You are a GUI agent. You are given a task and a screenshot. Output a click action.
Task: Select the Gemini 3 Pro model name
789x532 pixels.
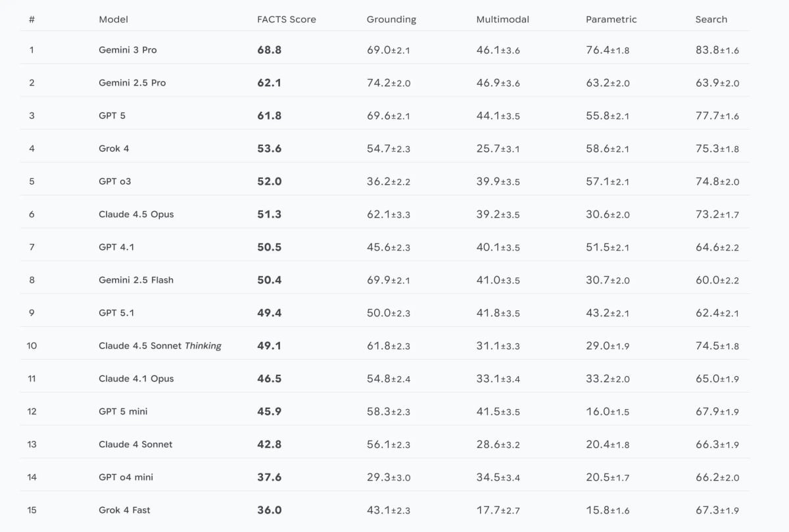click(128, 50)
